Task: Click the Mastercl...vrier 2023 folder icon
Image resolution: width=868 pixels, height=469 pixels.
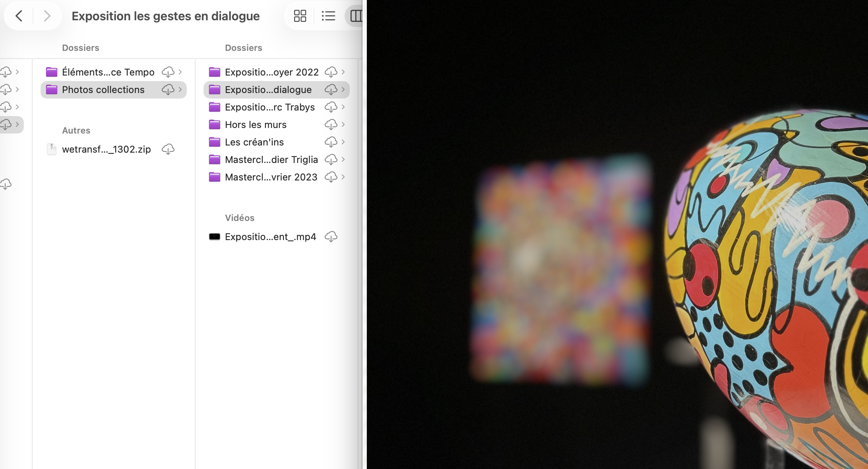Action: tap(215, 177)
